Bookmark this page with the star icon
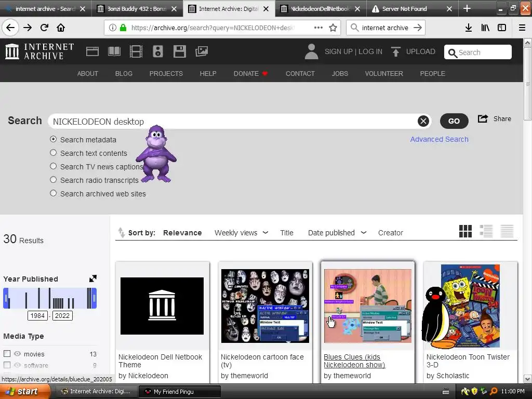The height and width of the screenshot is (399, 532). (x=333, y=28)
